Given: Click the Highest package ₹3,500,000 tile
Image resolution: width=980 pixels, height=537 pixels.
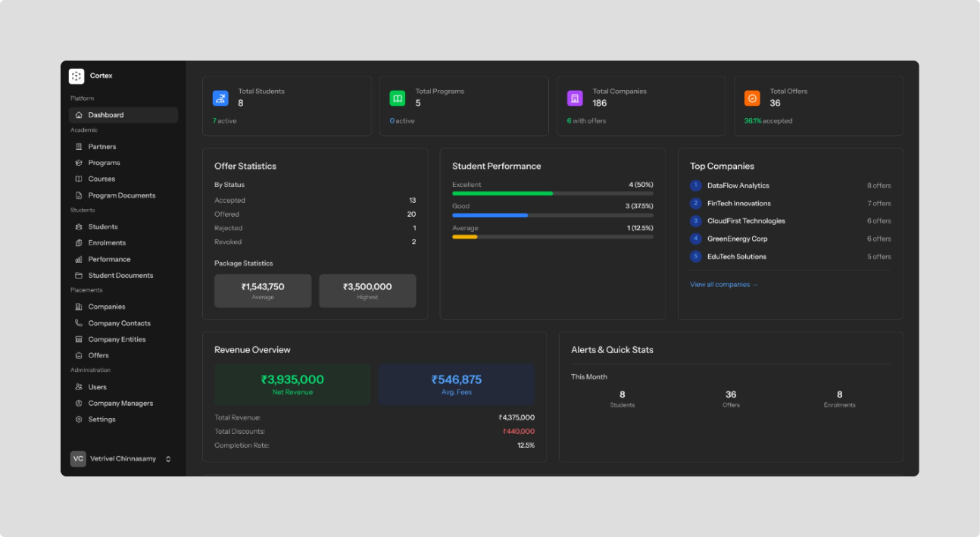Looking at the screenshot, I should pyautogui.click(x=367, y=291).
